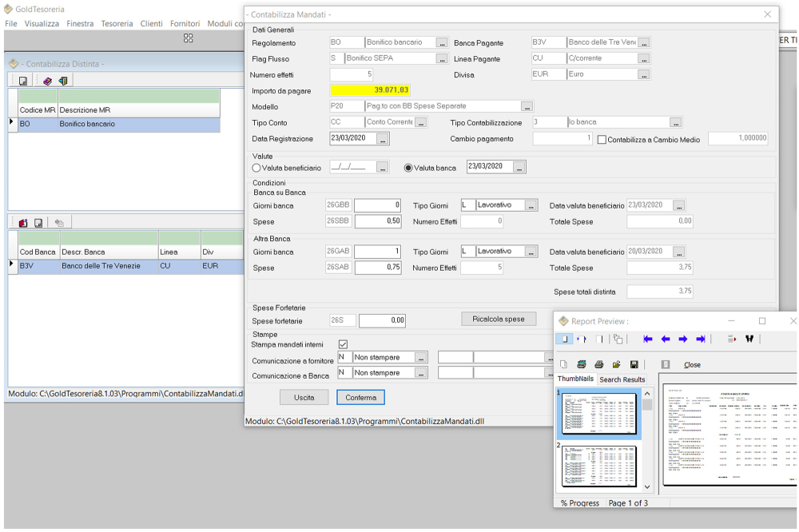Click the purple book icon in Contabilizza Distinta
The image size is (799, 532).
tap(47, 81)
